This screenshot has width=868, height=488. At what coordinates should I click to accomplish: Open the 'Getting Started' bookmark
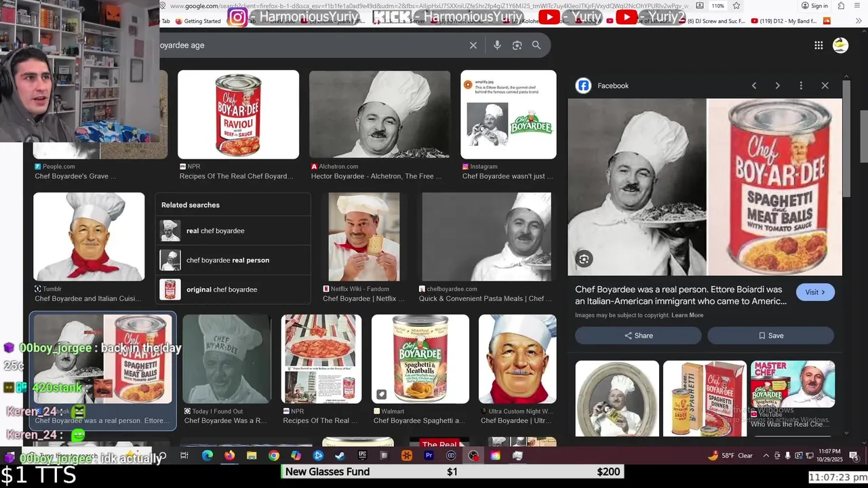point(198,21)
